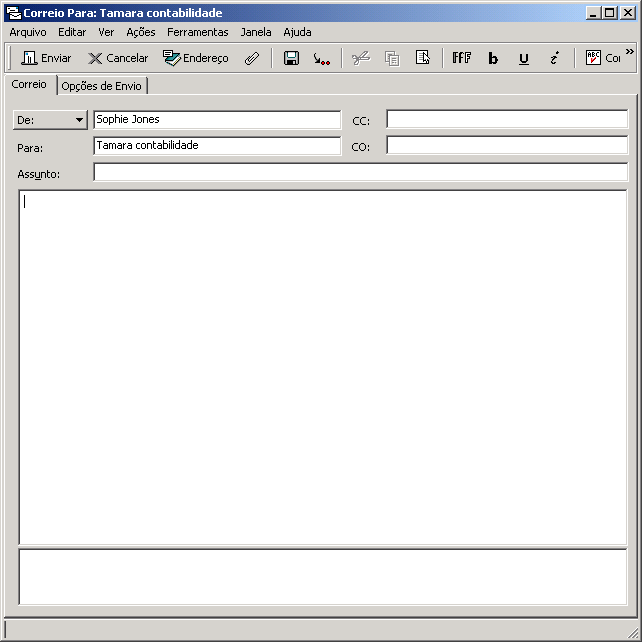Click inside the message body area
This screenshot has height=642, width=642.
(x=323, y=367)
